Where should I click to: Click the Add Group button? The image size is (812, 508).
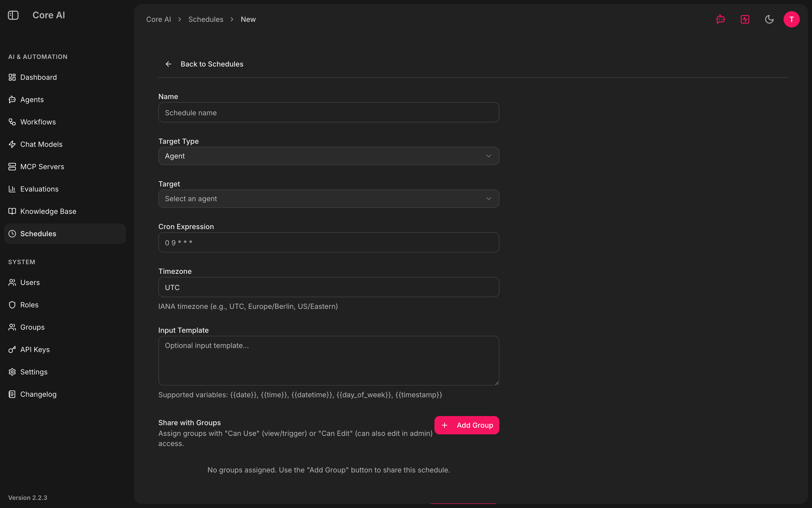467,425
